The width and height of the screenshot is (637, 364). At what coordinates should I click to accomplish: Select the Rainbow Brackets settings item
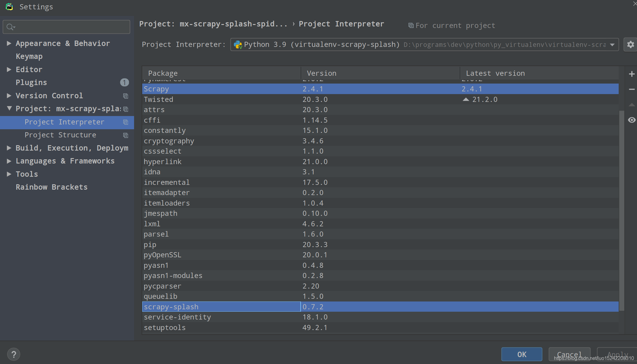coord(51,187)
